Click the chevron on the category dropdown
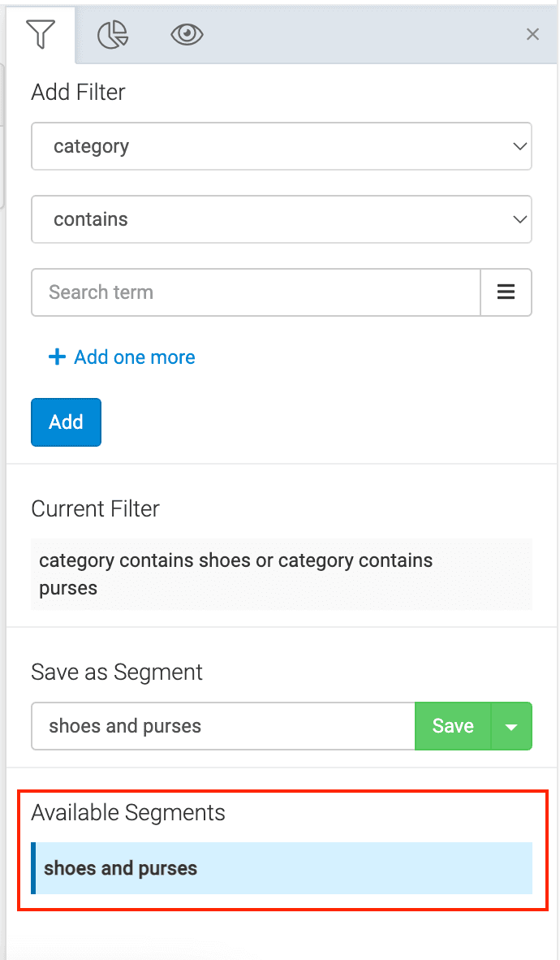 pos(519,146)
